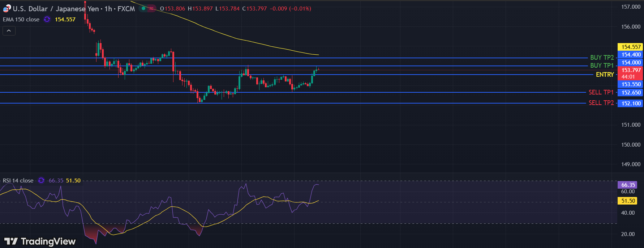The image size is (644, 248).
Task: Click the yellow 51.50 RSI axis label
Action: (628, 201)
